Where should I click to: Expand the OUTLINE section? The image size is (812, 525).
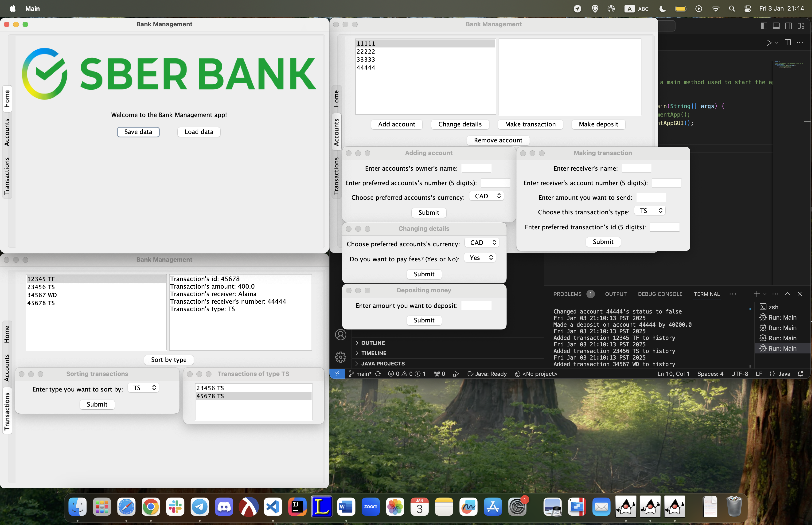(x=373, y=343)
